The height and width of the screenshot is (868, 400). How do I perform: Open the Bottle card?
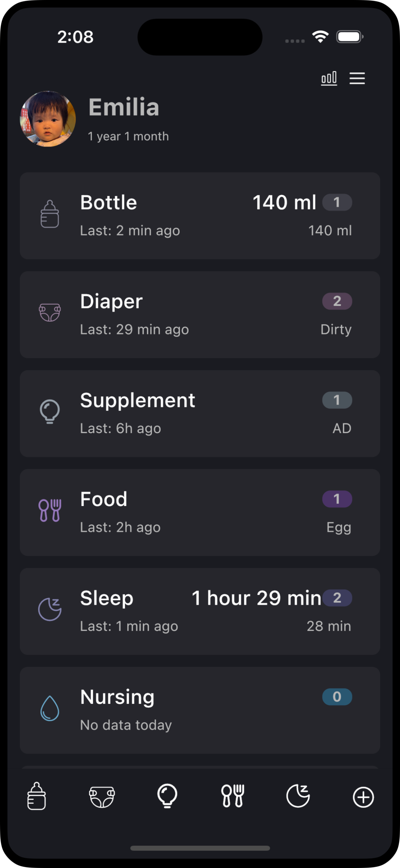(x=200, y=216)
